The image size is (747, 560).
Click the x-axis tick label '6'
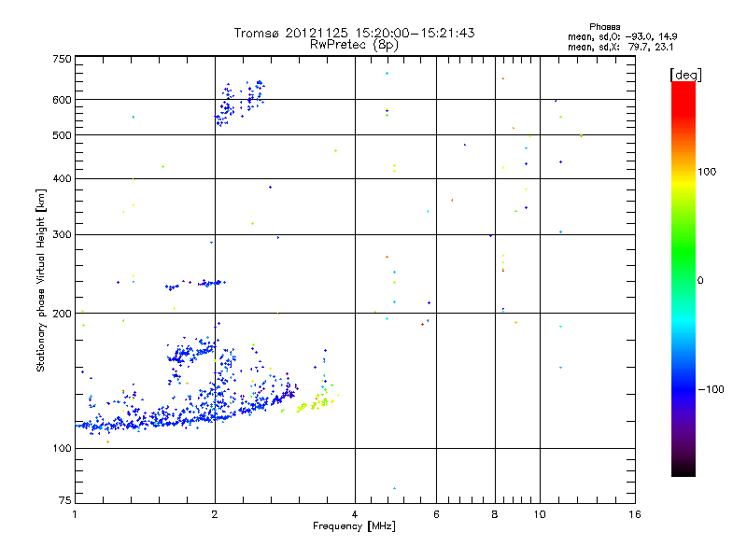click(436, 514)
